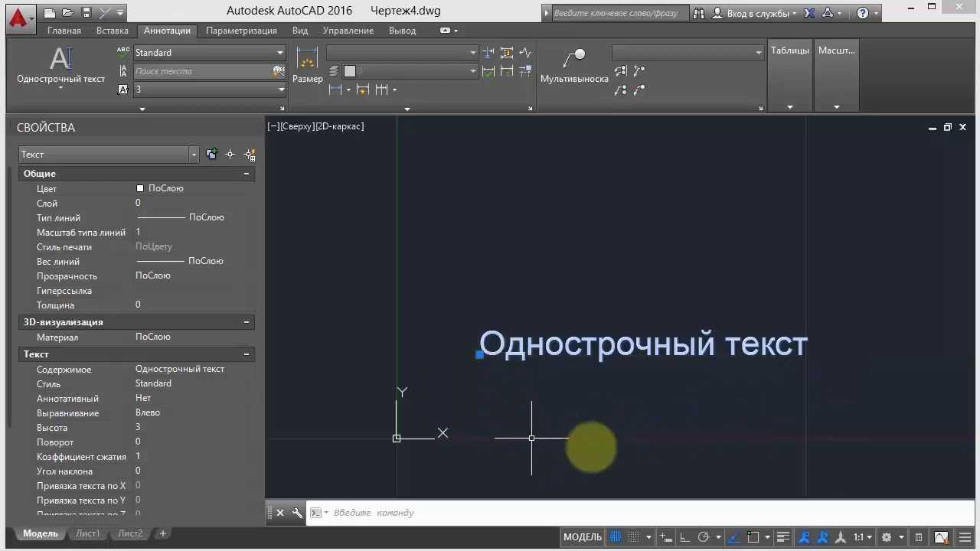Click the select objects crosshair icon in properties

coord(230,154)
